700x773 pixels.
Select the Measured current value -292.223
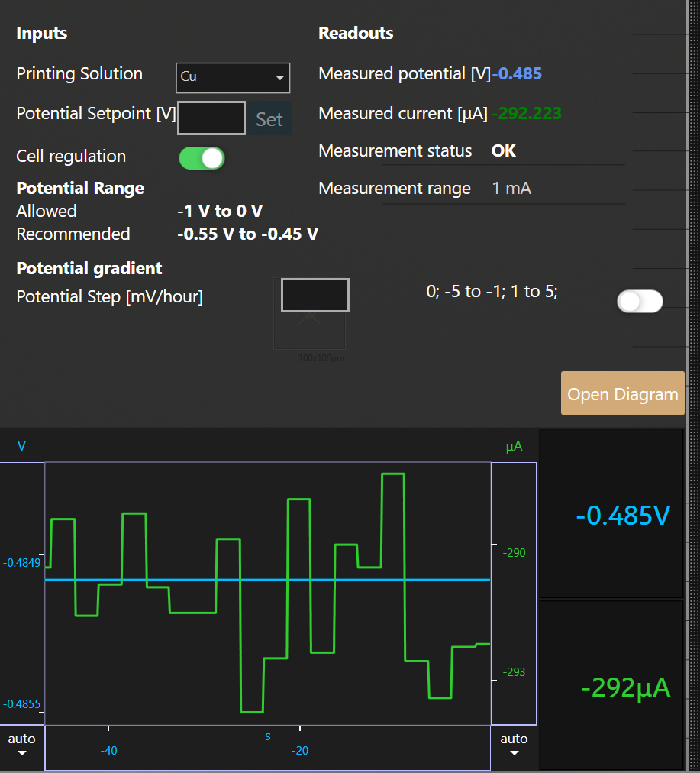click(x=527, y=114)
